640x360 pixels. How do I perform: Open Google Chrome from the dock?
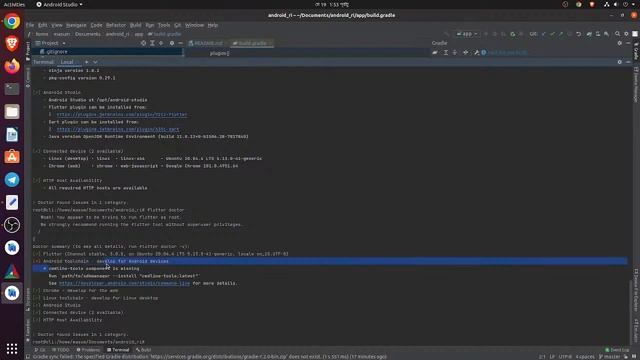(x=12, y=21)
